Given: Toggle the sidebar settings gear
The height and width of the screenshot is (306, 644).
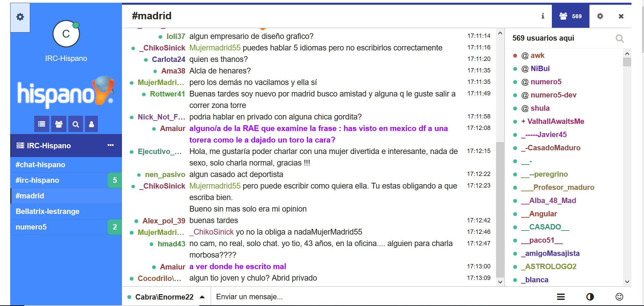Looking at the screenshot, I should (20, 17).
